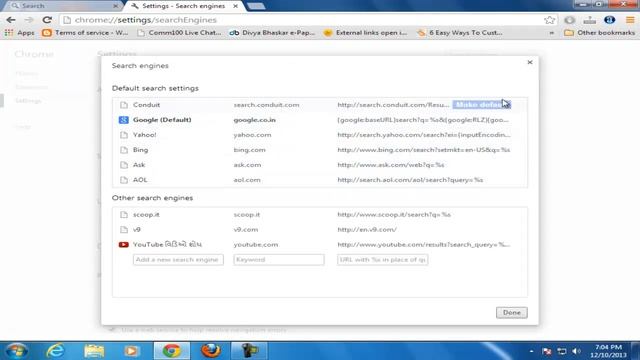Go back using the browser back arrow
This screenshot has width=640, height=360.
tap(11, 20)
